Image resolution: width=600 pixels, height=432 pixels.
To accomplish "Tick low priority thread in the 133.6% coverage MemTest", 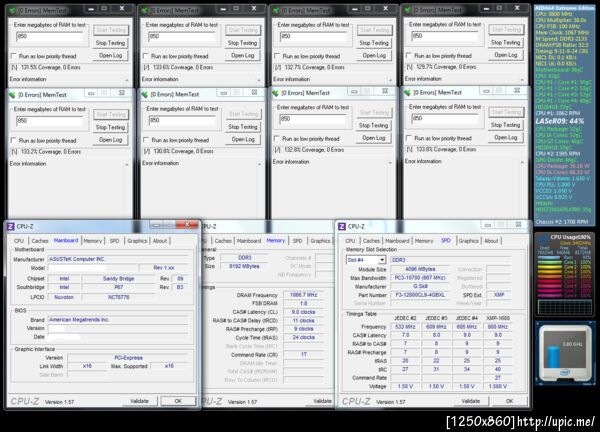I will [x=146, y=56].
